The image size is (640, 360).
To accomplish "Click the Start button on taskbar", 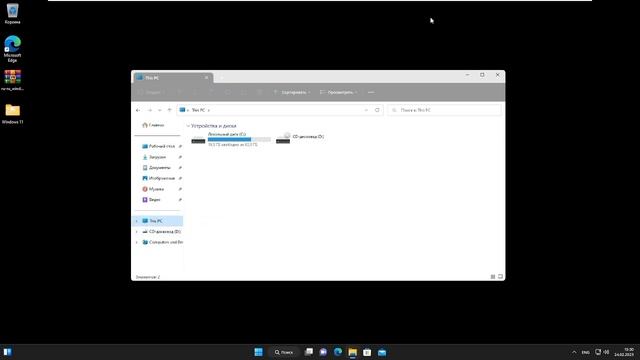I will pyautogui.click(x=258, y=352).
